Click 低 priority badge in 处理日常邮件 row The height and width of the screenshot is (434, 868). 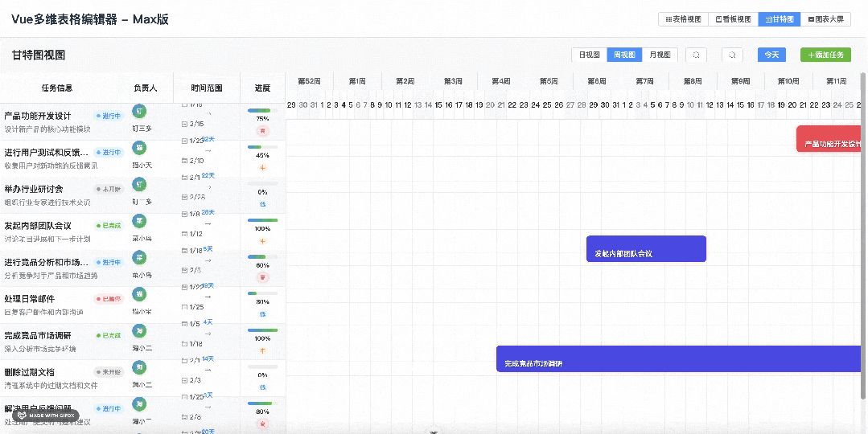click(262, 313)
